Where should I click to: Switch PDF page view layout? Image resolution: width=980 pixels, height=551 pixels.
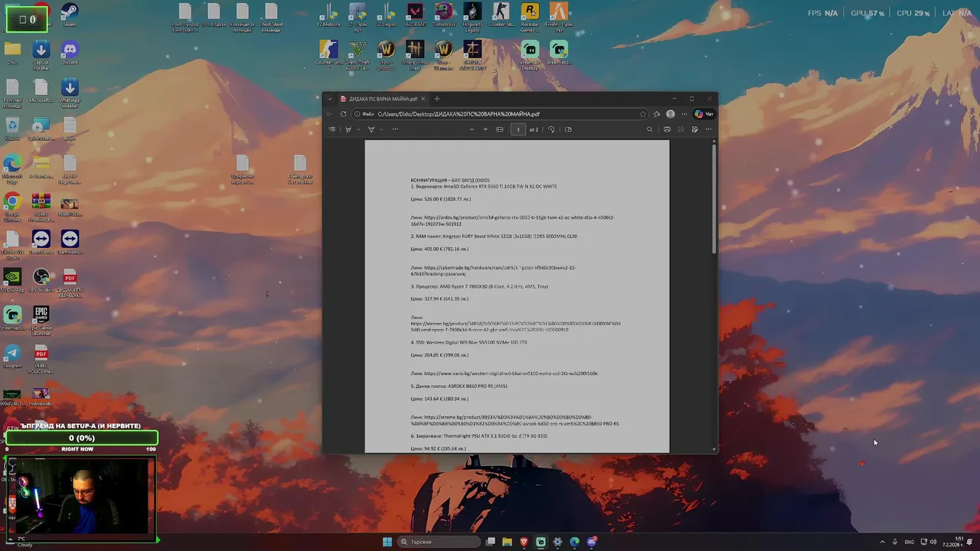pyautogui.click(x=568, y=129)
